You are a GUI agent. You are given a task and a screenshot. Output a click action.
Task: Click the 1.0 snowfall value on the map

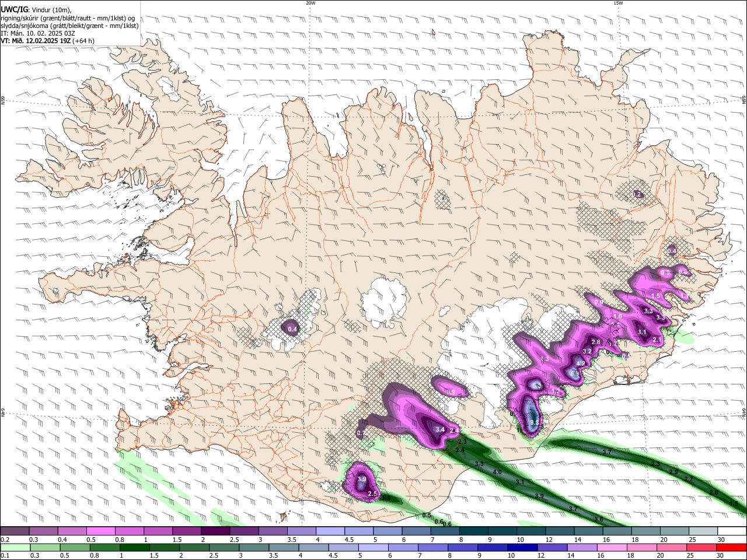(x=618, y=316)
